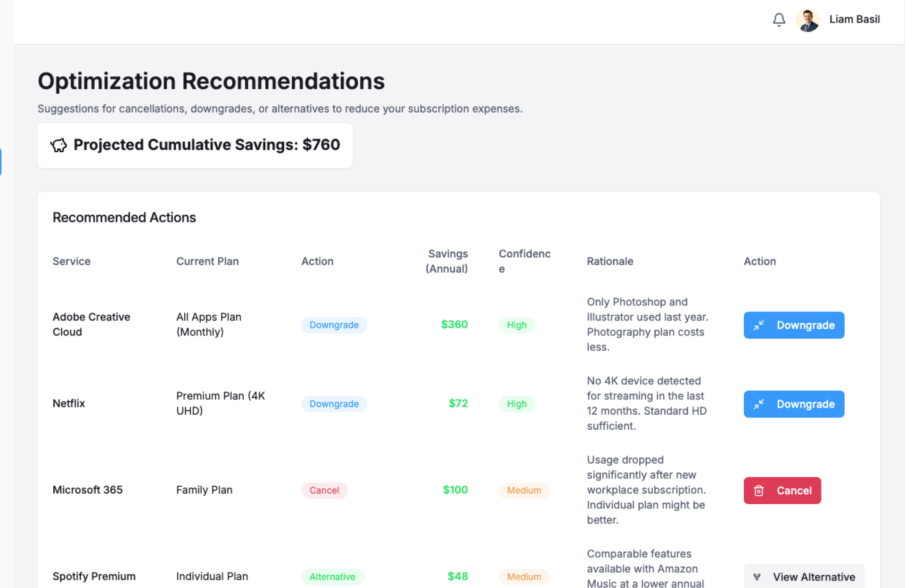
Task: Click the Cancel tag in Microsoft 365 row
Action: coord(324,490)
